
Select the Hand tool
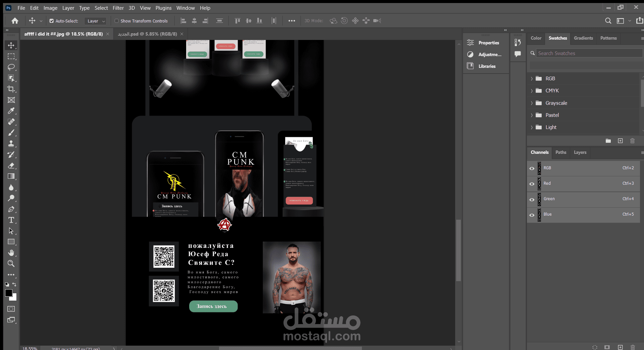click(11, 253)
